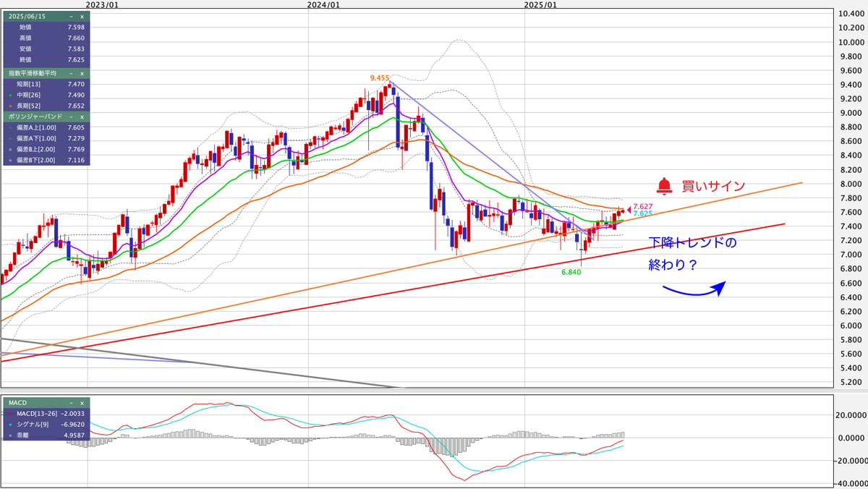Click the 6.840 low price label
868x489 pixels.
[572, 273]
